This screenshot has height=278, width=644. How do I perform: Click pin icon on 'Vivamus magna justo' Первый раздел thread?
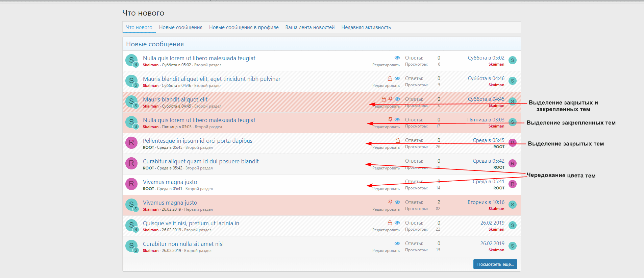click(390, 202)
